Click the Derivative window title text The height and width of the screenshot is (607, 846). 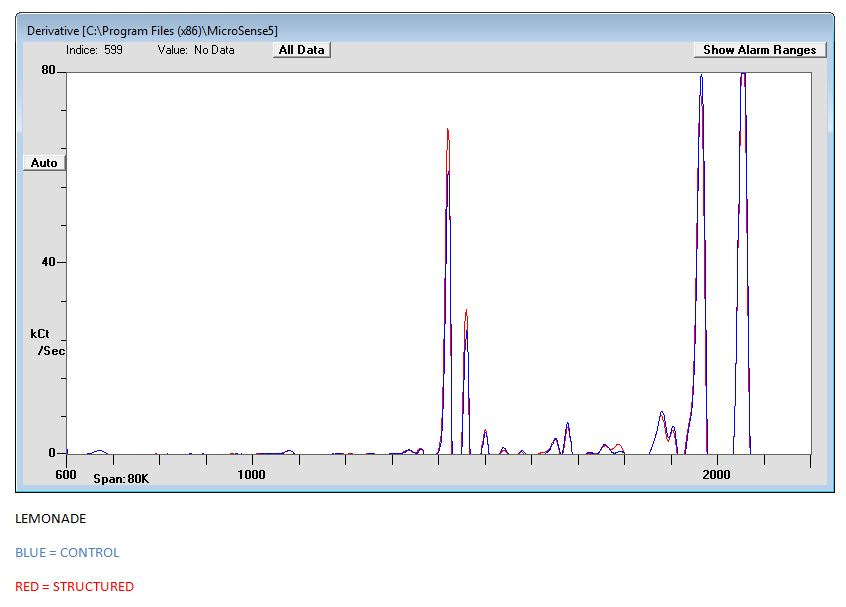pyautogui.click(x=152, y=31)
